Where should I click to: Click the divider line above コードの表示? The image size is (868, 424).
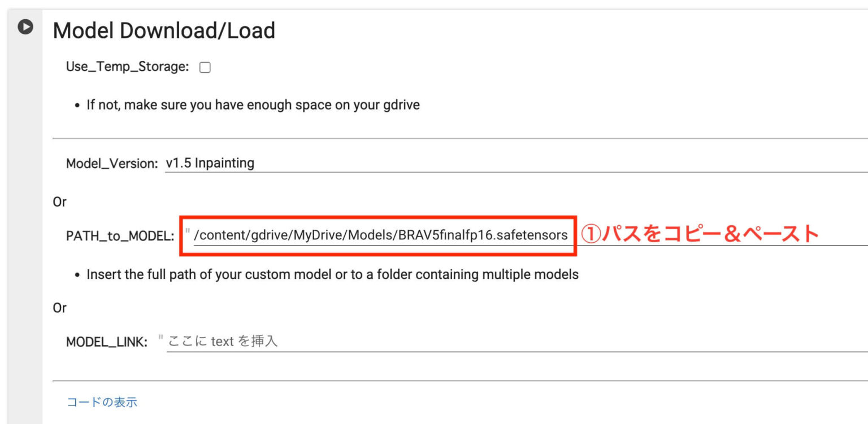click(452, 381)
